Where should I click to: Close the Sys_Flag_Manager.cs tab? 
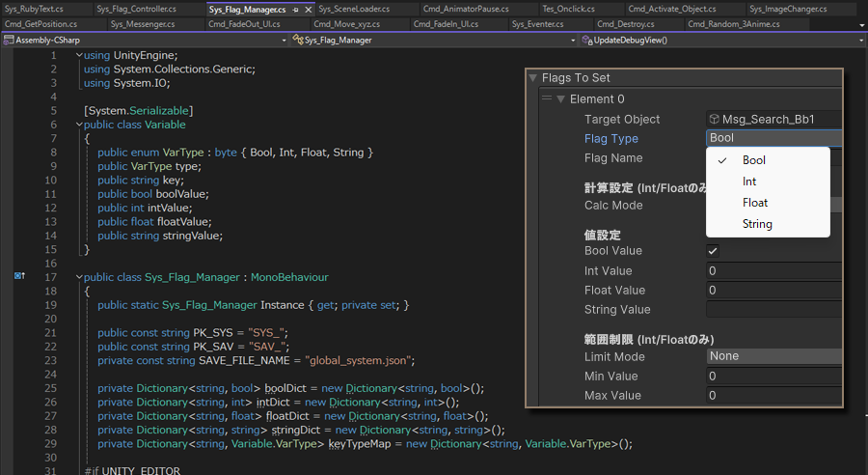[309, 9]
